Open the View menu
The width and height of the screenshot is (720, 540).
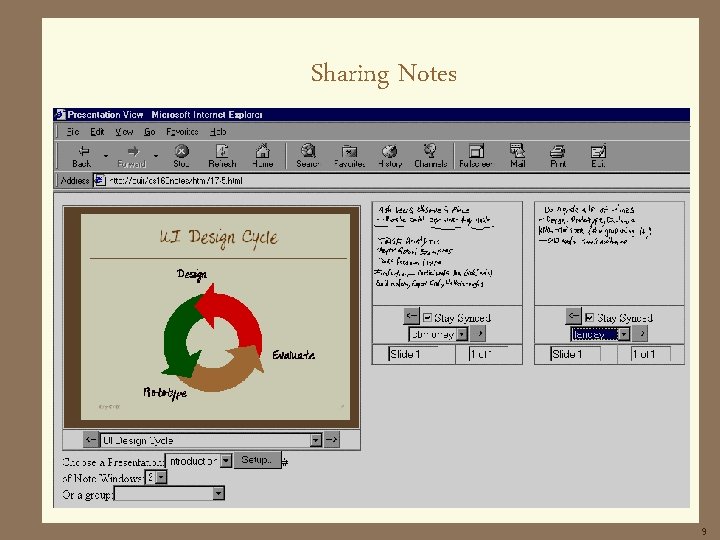coord(124,132)
